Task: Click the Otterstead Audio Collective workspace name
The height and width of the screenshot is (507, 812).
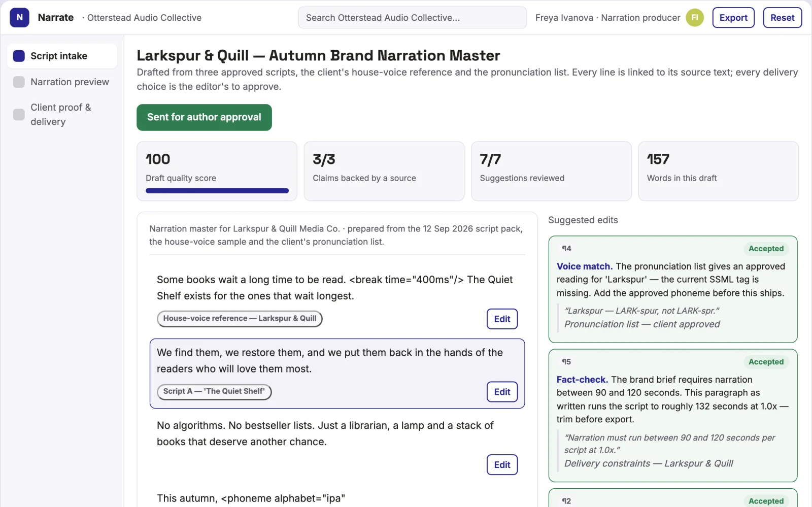Action: pyautogui.click(x=144, y=18)
